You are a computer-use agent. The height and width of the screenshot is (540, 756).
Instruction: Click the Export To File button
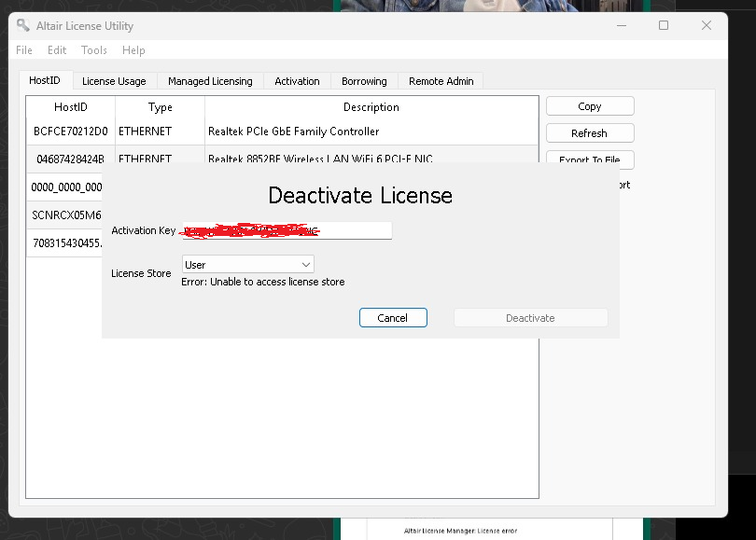point(590,159)
